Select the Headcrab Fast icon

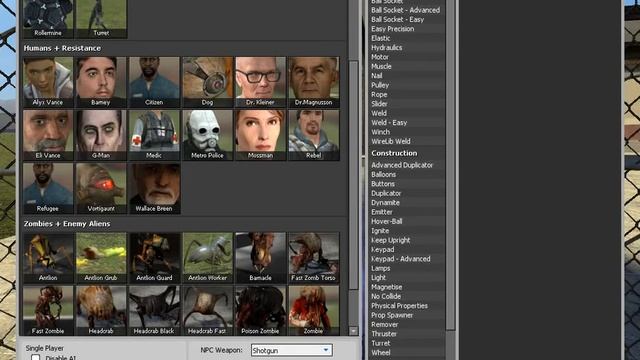pos(207,311)
